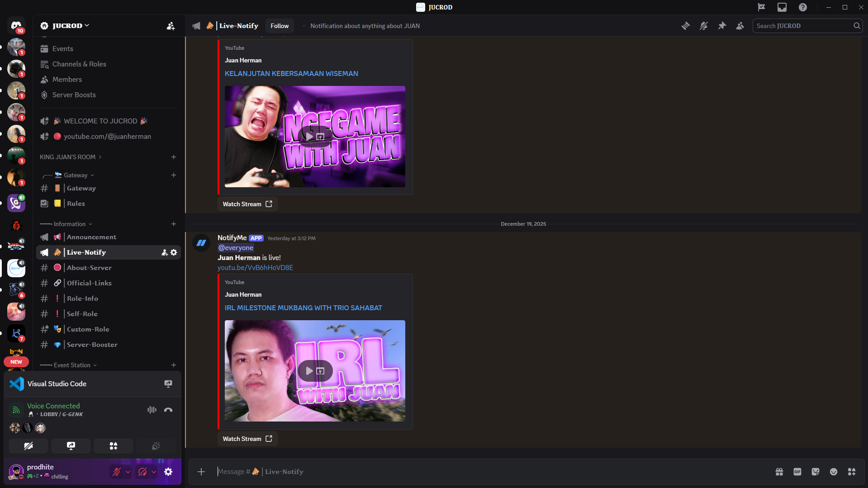Open KELANJUTAN KEBERSAMAAN WISEMAN link
The height and width of the screenshot is (488, 868).
[x=291, y=74]
